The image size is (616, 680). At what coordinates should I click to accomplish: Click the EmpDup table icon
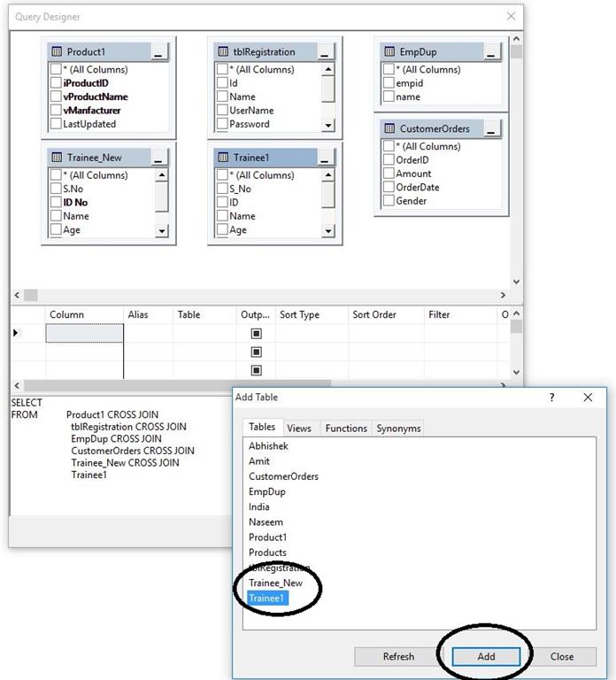389,51
